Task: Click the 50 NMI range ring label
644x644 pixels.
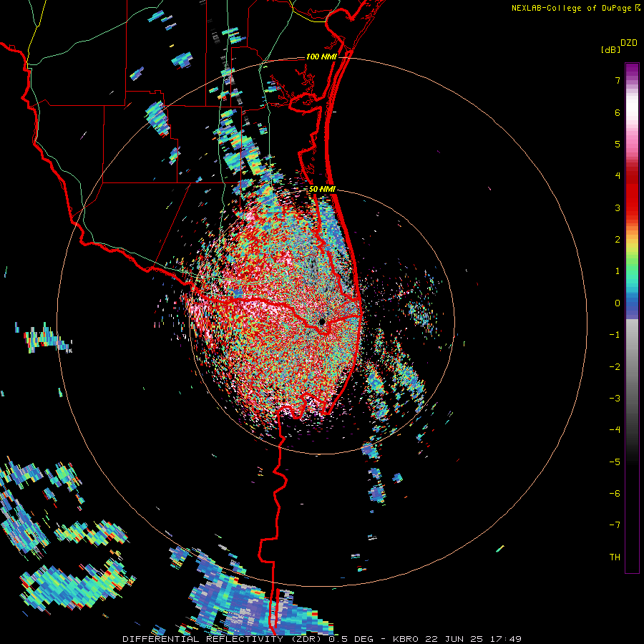Action: click(x=323, y=190)
